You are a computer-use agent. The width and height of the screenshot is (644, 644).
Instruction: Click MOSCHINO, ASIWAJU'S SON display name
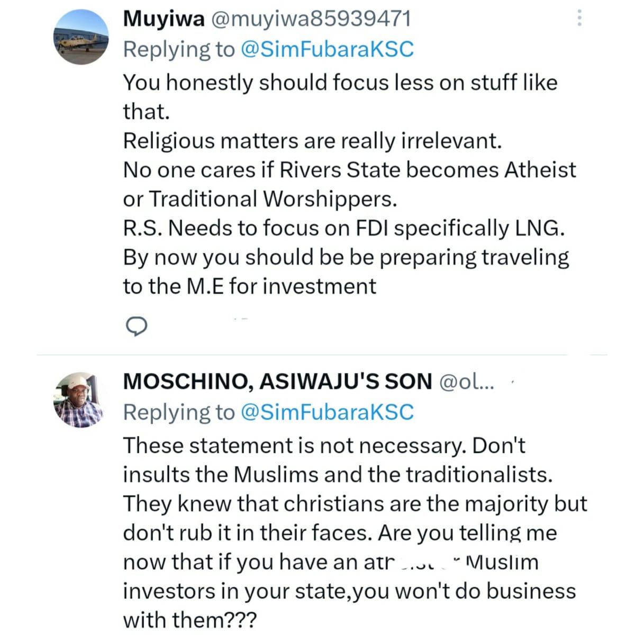click(277, 382)
